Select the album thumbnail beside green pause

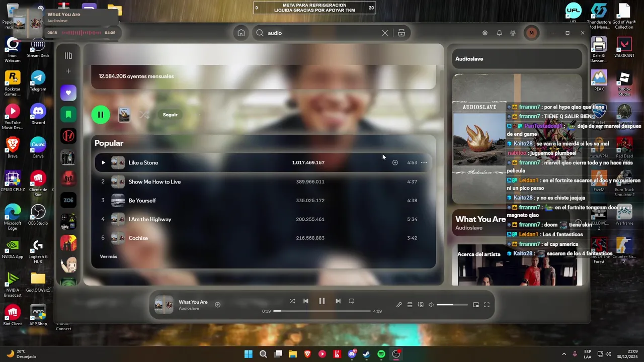click(124, 115)
